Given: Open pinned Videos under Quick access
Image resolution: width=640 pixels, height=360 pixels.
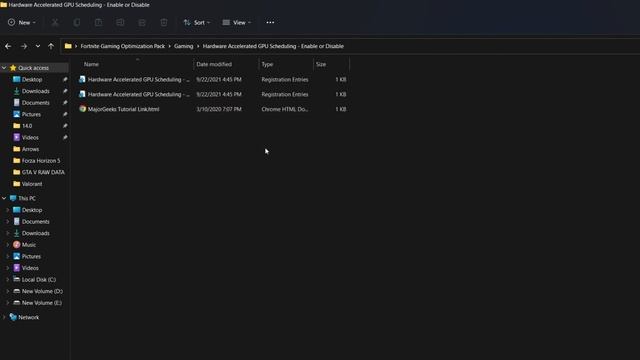Looking at the screenshot, I should click(x=30, y=138).
